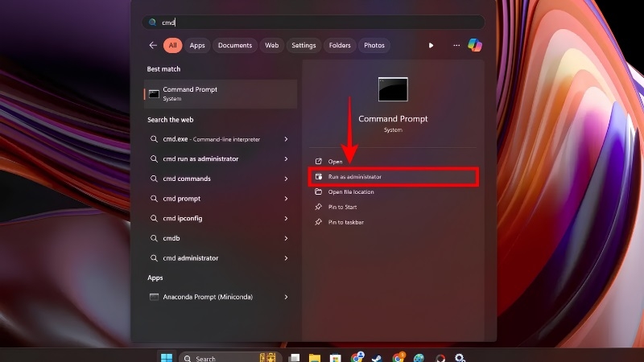Viewport: 644px width, 362px height.
Task: Click the large Command Prompt thumbnail in preview pane
Action: click(x=393, y=89)
